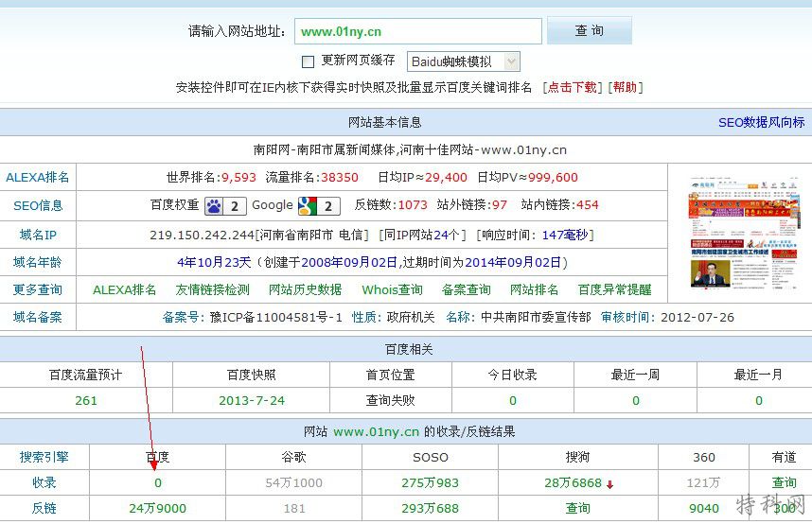This screenshot has width=812, height=524.
Task: Click the 点击下载 link
Action: [x=572, y=87]
